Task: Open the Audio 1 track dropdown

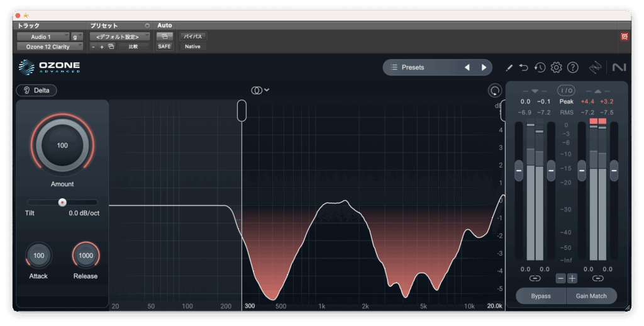Action: pyautogui.click(x=43, y=37)
